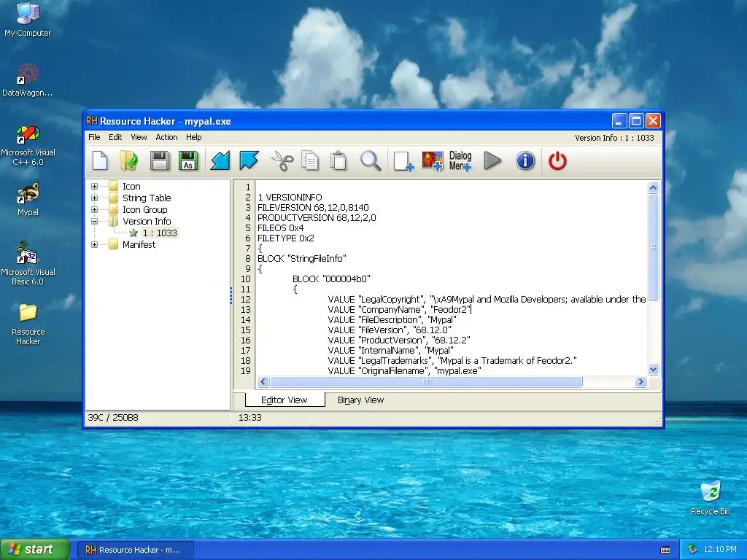Image resolution: width=747 pixels, height=560 pixels.
Task: Select the Manifest folder label
Action: (139, 244)
